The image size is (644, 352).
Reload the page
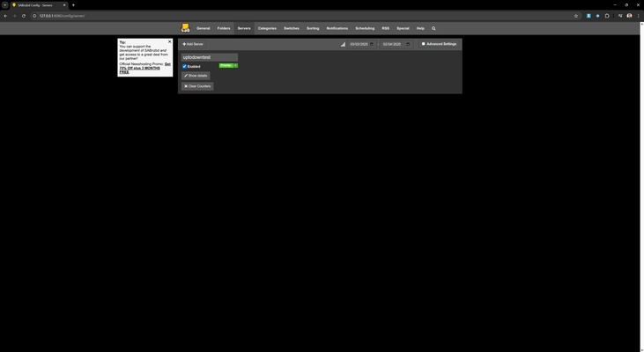(x=24, y=16)
